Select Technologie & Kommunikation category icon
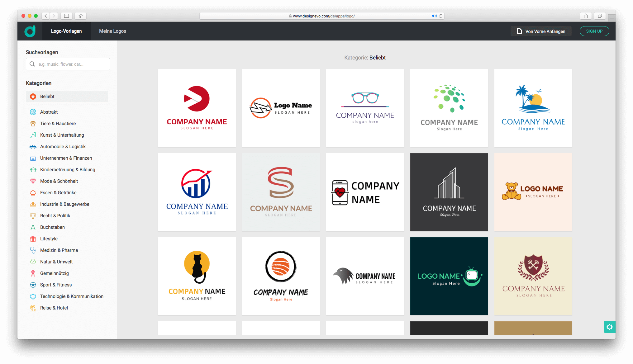Image resolution: width=633 pixels, height=364 pixels. [x=33, y=296]
